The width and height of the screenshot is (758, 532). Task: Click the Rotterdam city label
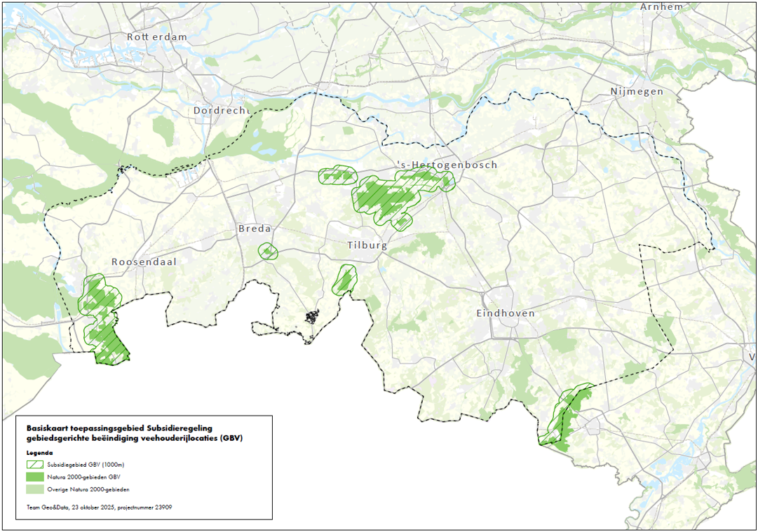click(157, 36)
